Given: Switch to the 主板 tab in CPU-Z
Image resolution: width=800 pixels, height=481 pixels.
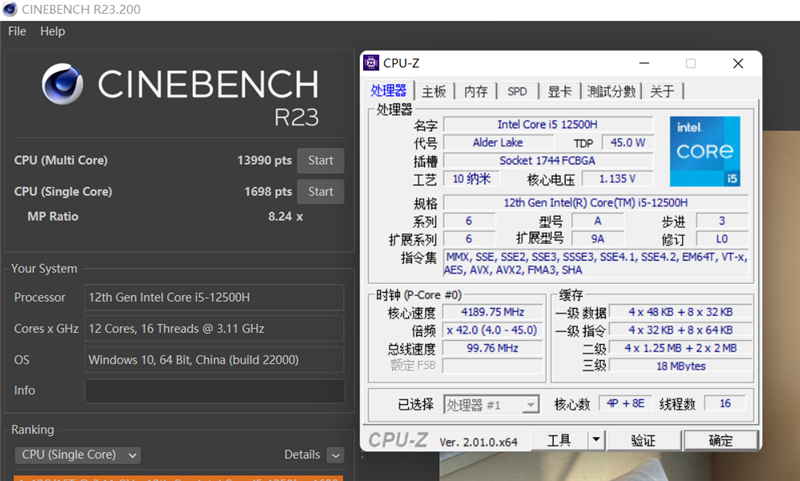Looking at the screenshot, I should coord(434,91).
